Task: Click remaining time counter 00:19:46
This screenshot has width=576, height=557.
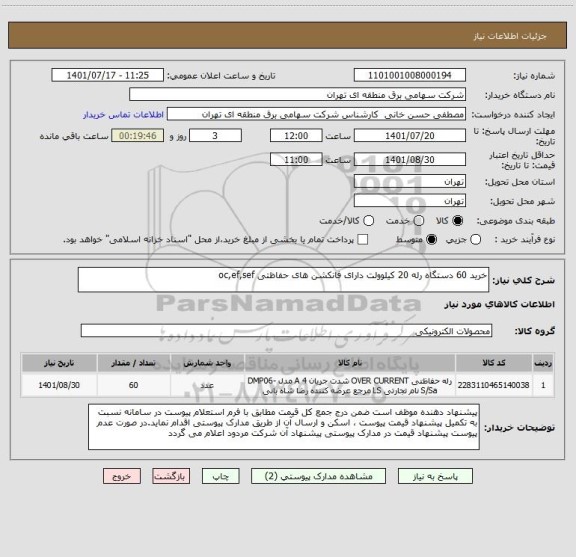Action: coord(138,136)
